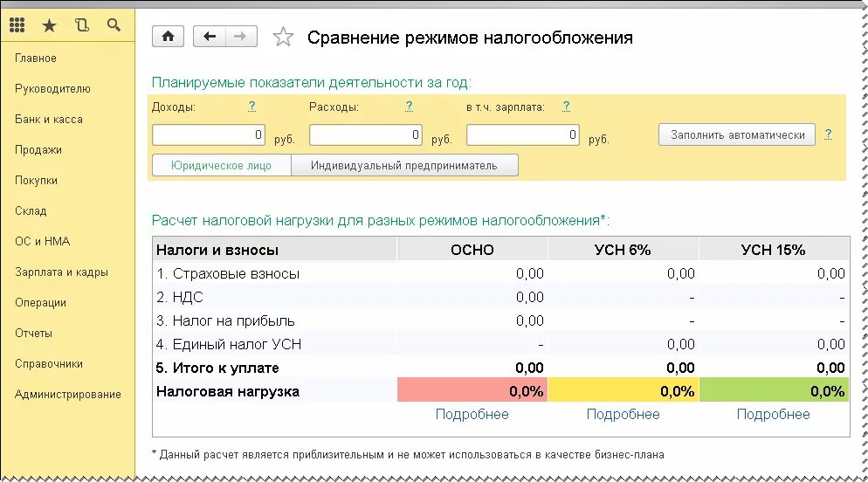Click УСН 6% value for Единый налог
The width and height of the screenshot is (868, 482).
[x=680, y=344]
